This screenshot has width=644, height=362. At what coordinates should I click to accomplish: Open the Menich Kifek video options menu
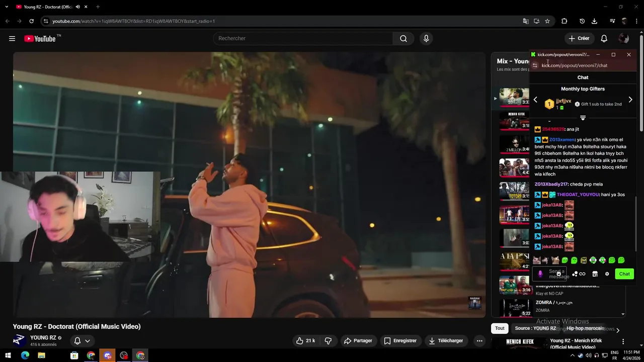point(623,342)
